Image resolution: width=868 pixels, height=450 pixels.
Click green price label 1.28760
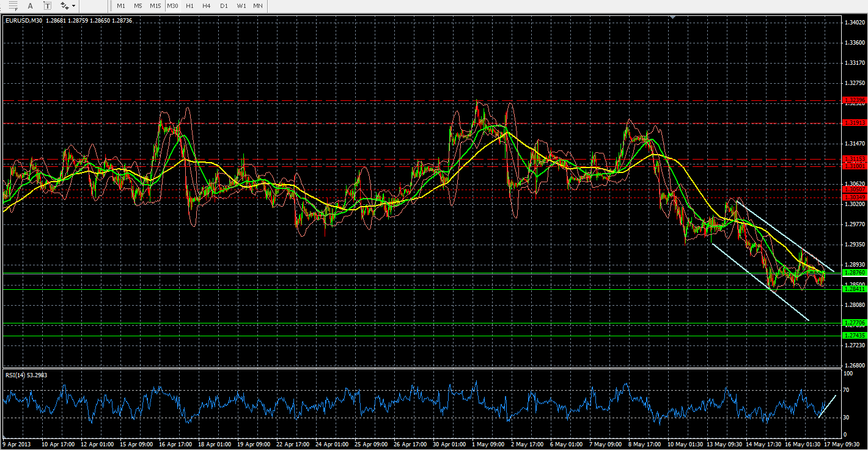(x=855, y=272)
